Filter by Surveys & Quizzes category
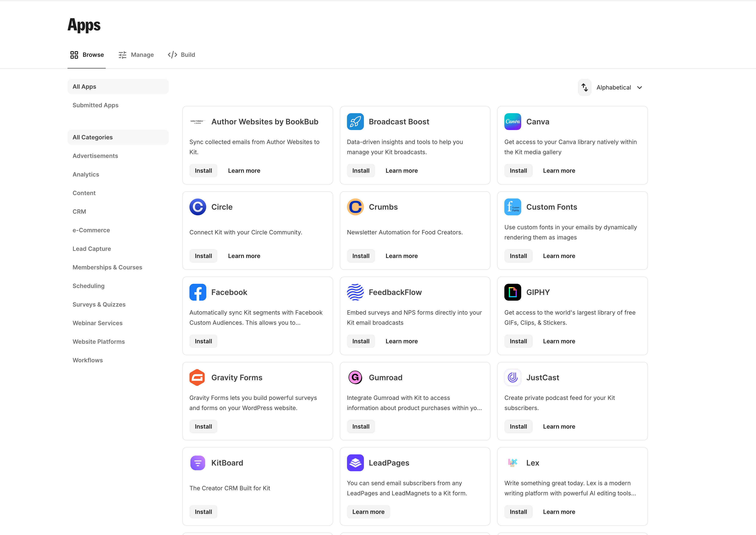The image size is (756, 535). [118, 305]
